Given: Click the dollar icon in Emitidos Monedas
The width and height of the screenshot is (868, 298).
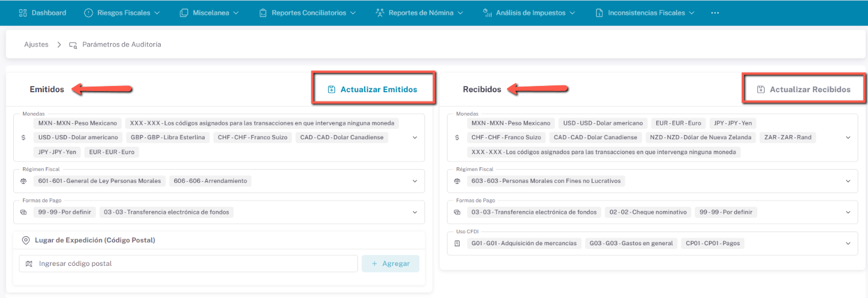Looking at the screenshot, I should pyautogui.click(x=24, y=138).
